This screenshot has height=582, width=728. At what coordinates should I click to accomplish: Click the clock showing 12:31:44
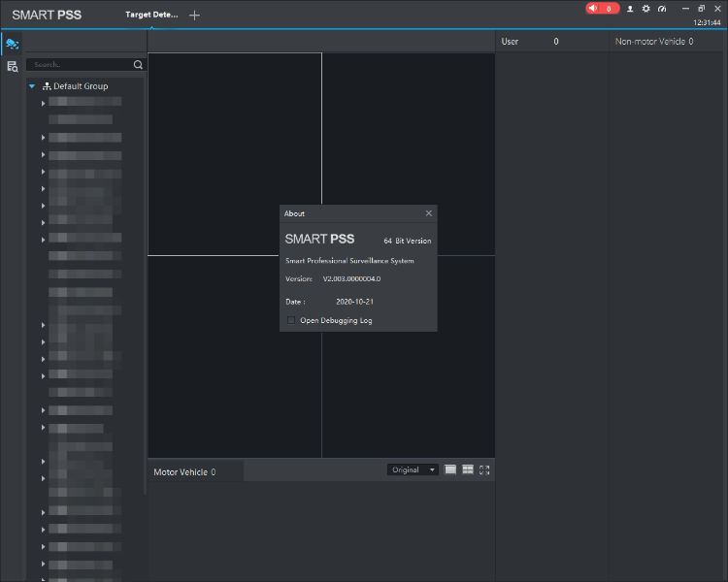point(707,22)
